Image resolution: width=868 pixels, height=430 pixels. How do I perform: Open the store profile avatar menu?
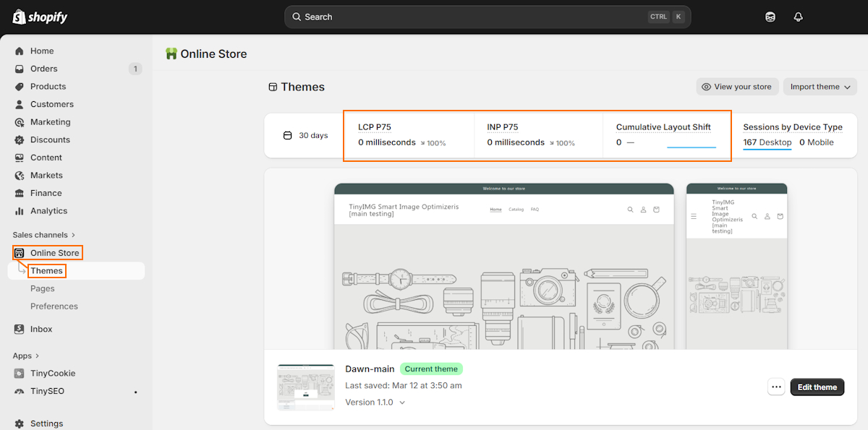(x=770, y=16)
